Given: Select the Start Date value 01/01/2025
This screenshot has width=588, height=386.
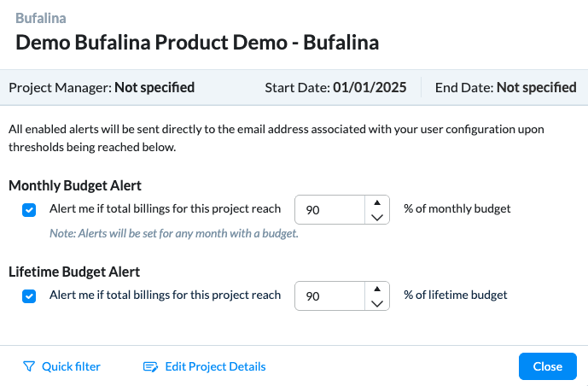Looking at the screenshot, I should point(370,87).
